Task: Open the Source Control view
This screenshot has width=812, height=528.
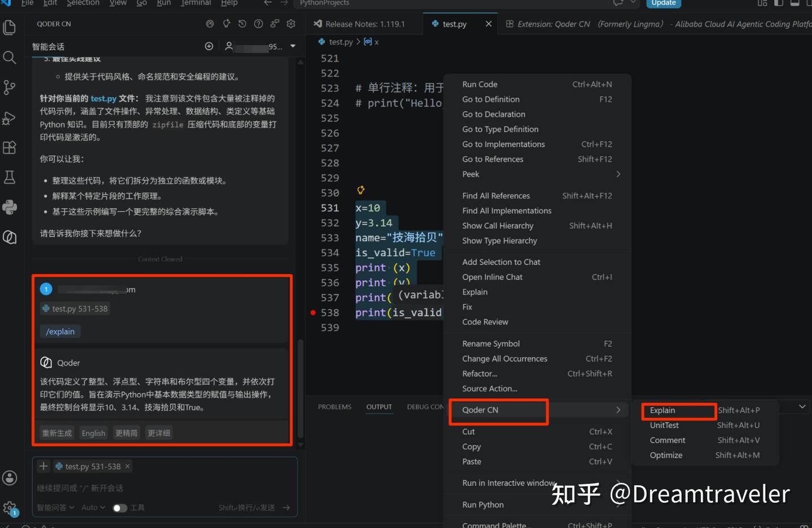Action: [10, 87]
